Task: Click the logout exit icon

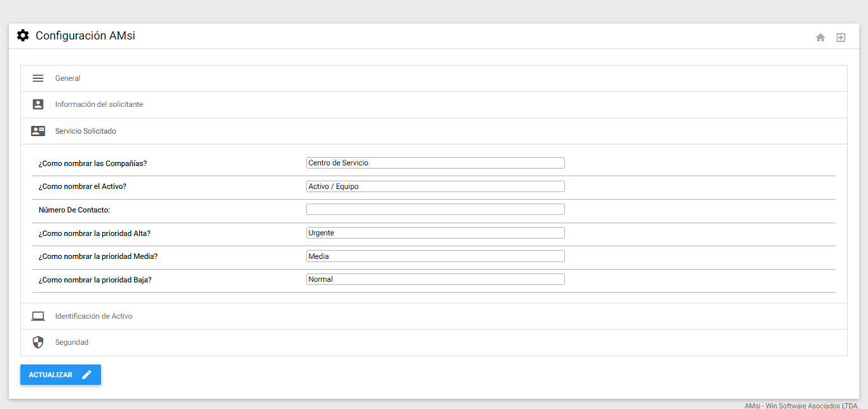Action: pyautogui.click(x=841, y=38)
